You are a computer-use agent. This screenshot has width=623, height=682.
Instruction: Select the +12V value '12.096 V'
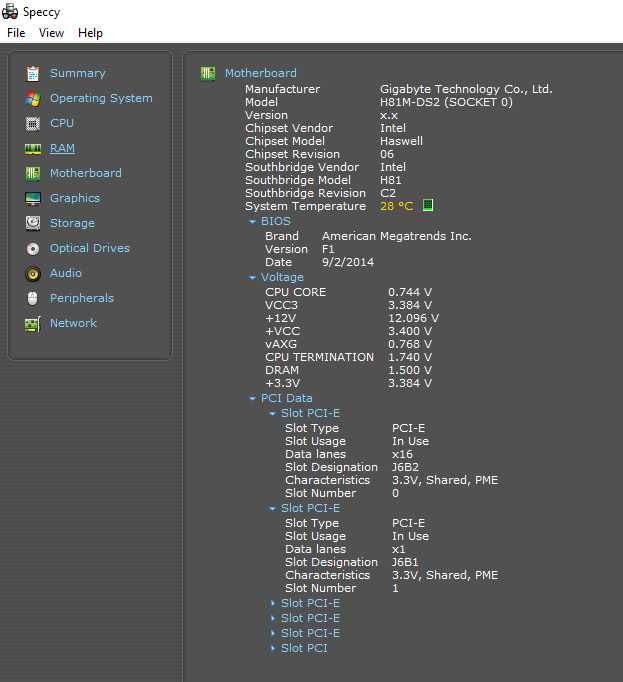pyautogui.click(x=413, y=318)
